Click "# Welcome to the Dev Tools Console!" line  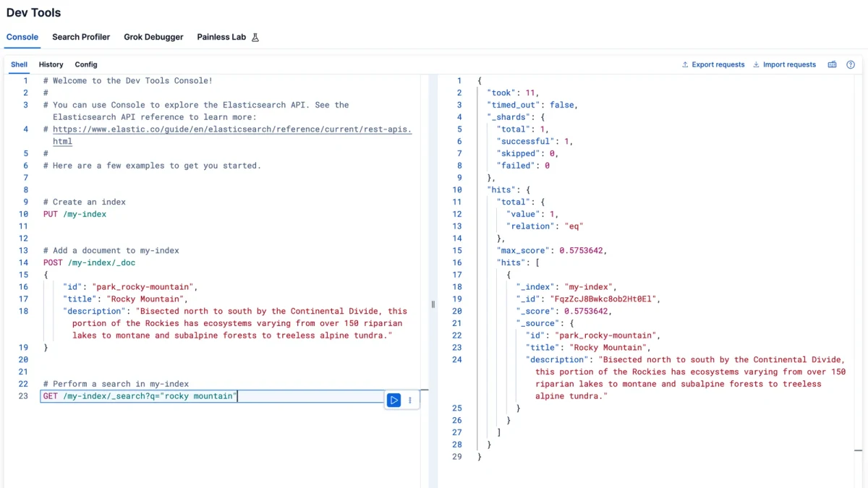point(127,81)
